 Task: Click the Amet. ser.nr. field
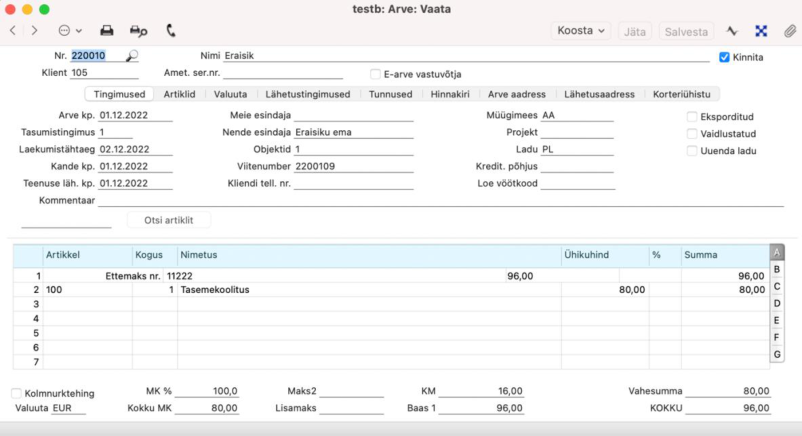pyautogui.click(x=283, y=73)
